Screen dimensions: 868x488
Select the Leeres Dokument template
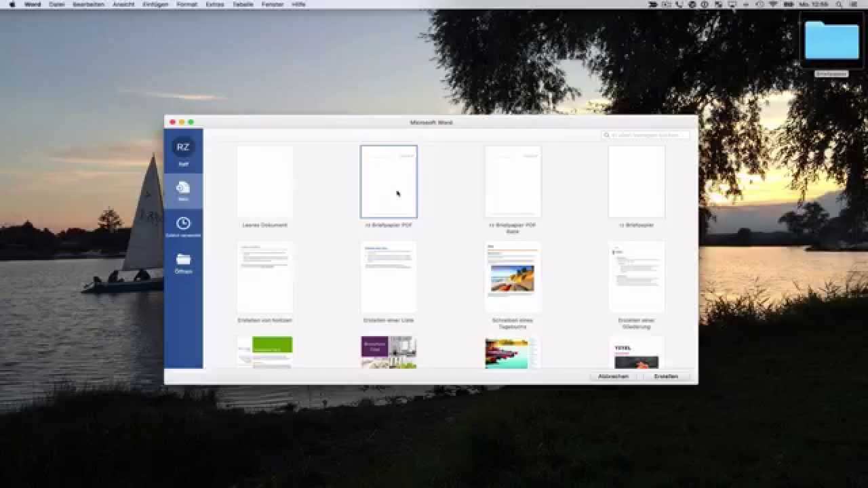[265, 182]
